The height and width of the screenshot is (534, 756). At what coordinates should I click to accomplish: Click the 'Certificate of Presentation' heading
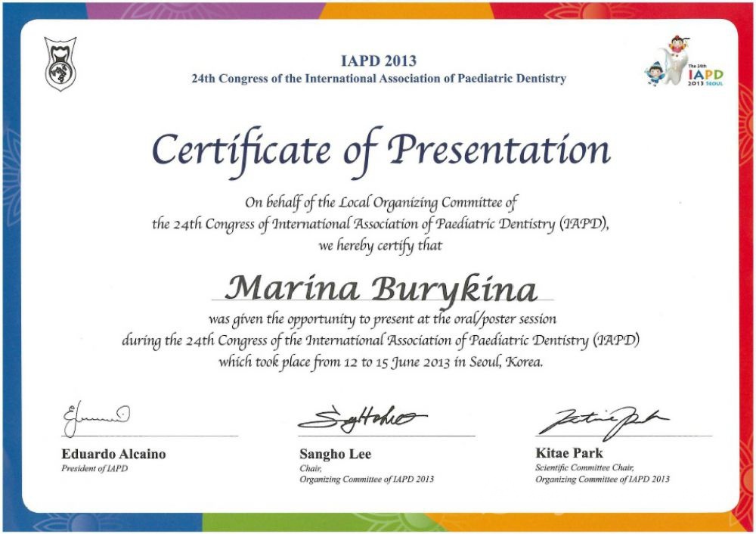[381, 150]
